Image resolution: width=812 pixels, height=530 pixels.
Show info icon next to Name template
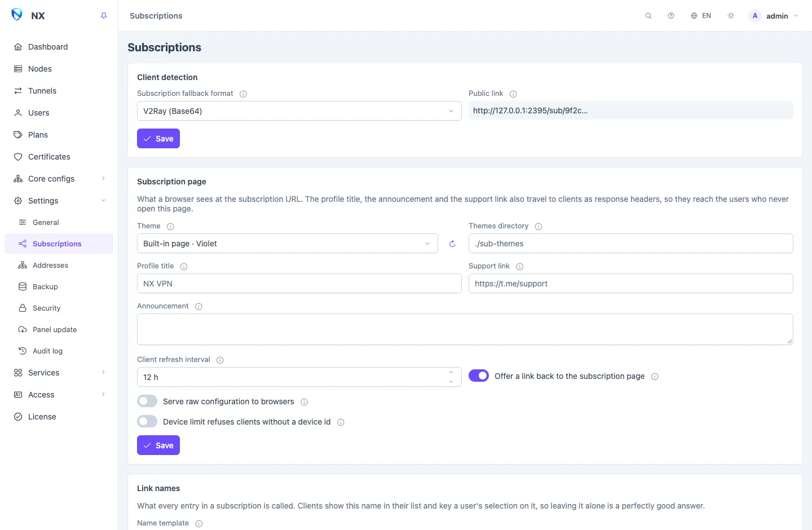[x=199, y=524]
